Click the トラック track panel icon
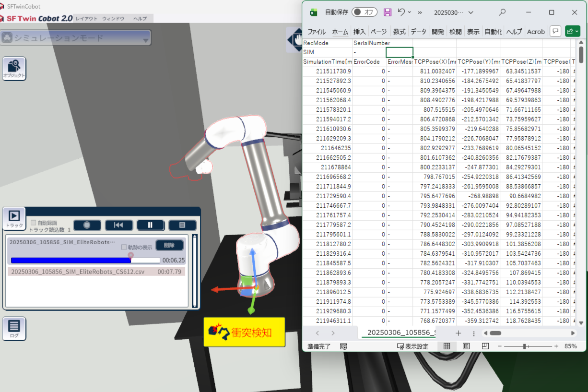588x392 pixels. click(14, 218)
